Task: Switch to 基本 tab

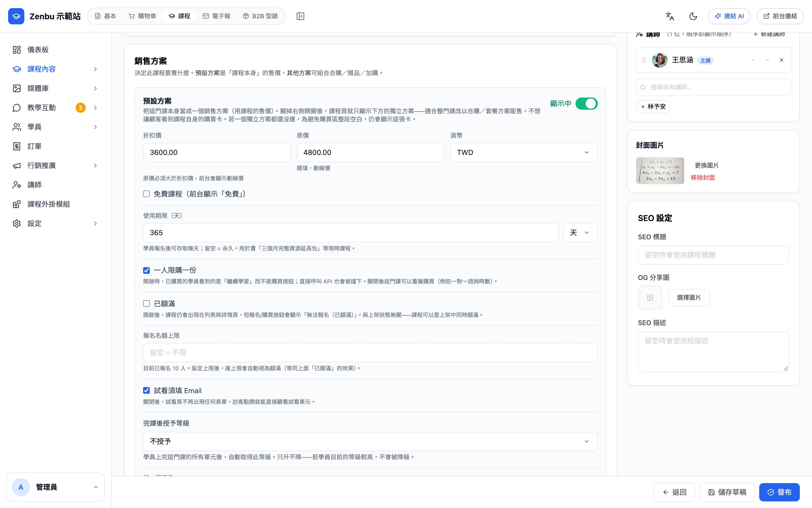Action: [x=105, y=16]
